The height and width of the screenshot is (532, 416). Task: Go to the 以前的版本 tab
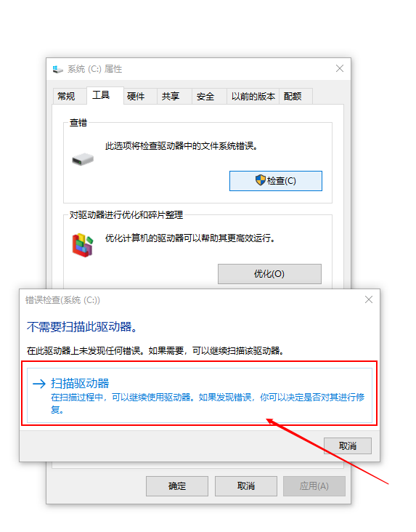pos(253,97)
